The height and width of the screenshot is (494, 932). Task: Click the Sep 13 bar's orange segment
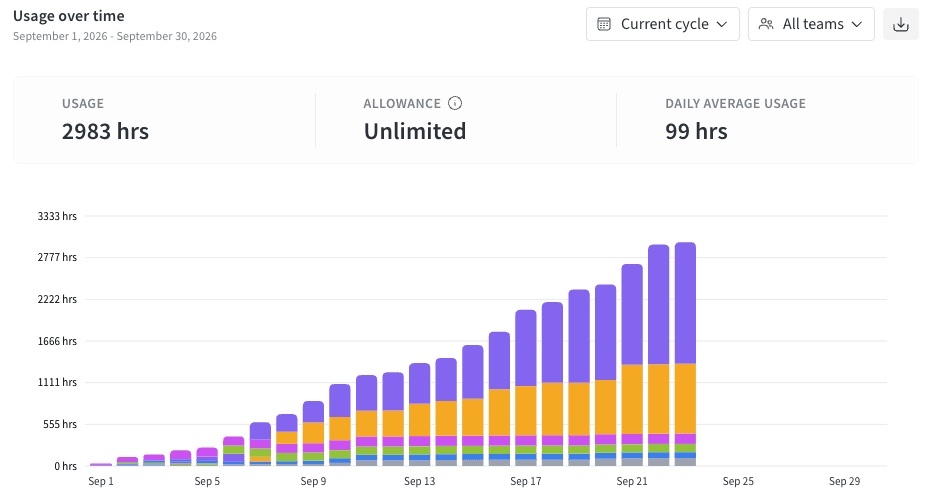[x=420, y=420]
